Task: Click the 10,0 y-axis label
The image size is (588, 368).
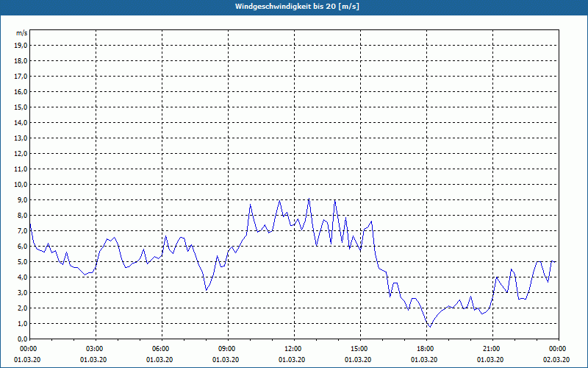Action: pyautogui.click(x=21, y=185)
